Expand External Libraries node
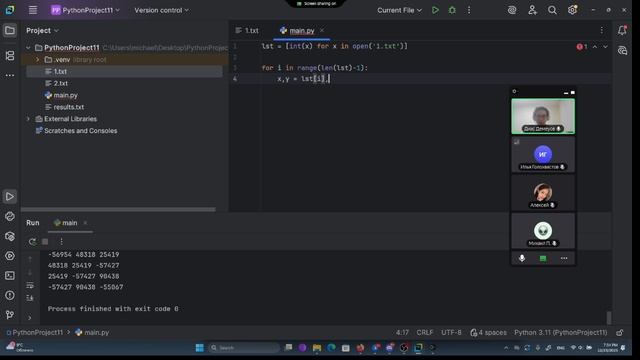The image size is (640, 360). pyautogui.click(x=28, y=119)
